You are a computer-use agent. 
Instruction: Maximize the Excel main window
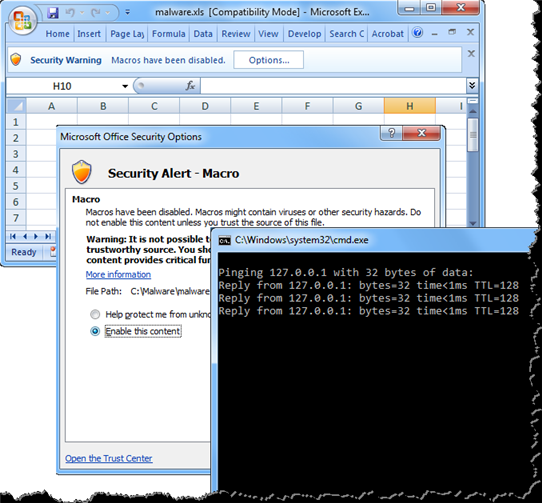click(x=431, y=8)
